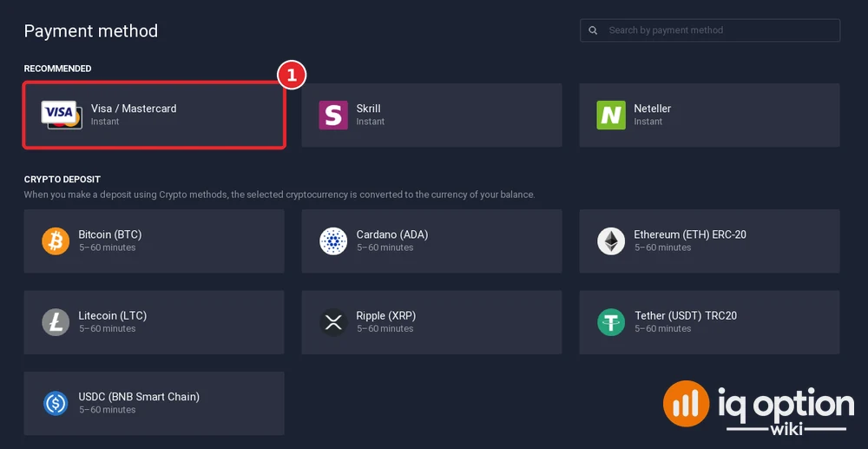Screen dimensions: 868x449
Task: Select Ethereum (ETH) ERC-20 deposit
Action: coord(709,241)
